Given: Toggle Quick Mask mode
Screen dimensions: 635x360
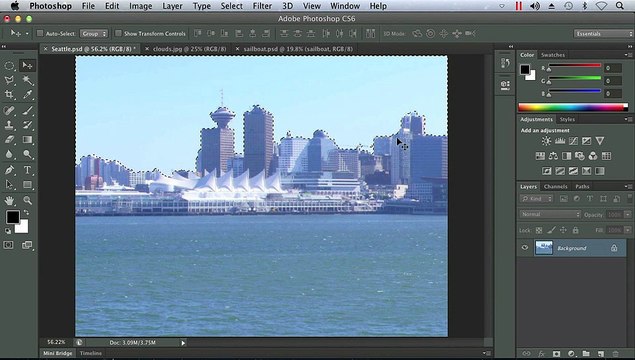Looking at the screenshot, I should [x=9, y=245].
